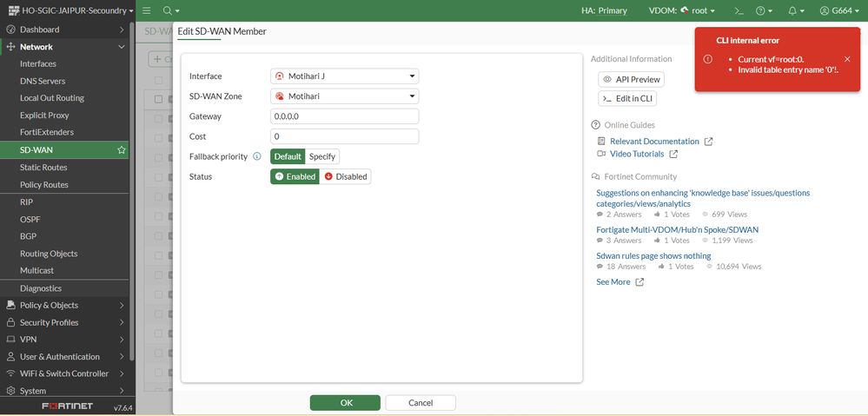This screenshot has height=416, width=868.
Task: Click the red error alert icon
Action: coord(708,59)
